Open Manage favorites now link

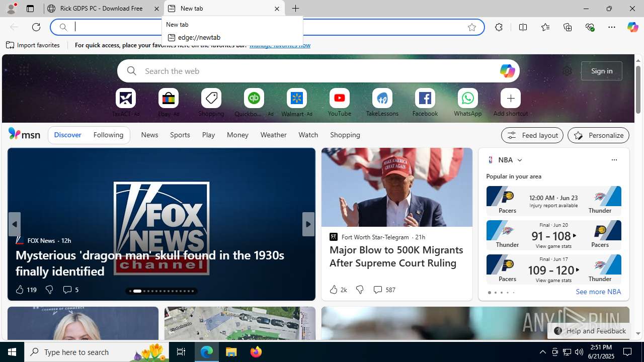280,45
